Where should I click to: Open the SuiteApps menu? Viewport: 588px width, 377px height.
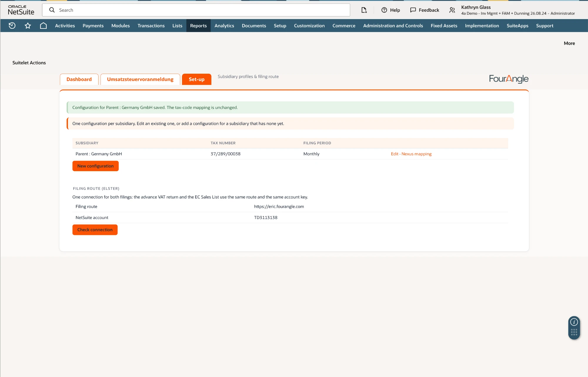pyautogui.click(x=517, y=26)
